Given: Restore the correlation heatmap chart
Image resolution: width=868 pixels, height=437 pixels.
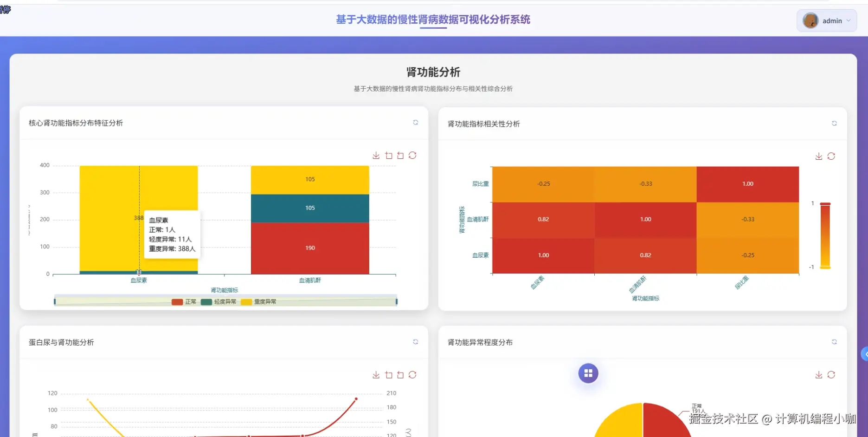Looking at the screenshot, I should 831,156.
